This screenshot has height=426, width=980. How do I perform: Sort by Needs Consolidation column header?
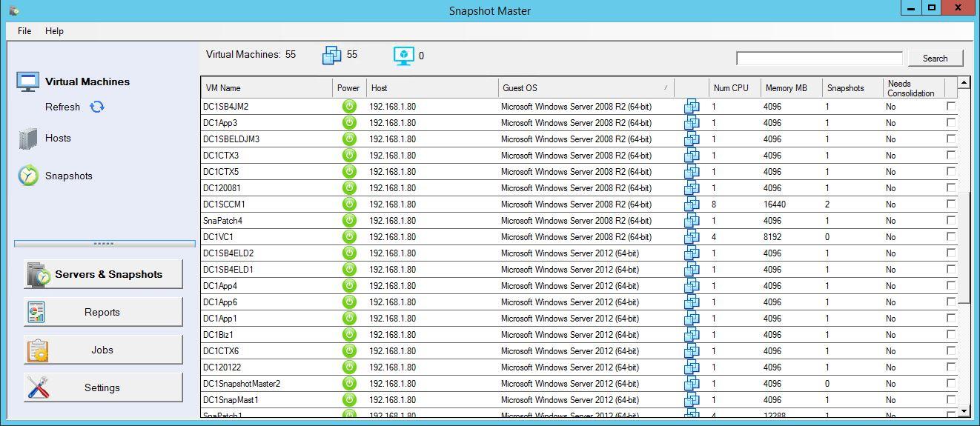pyautogui.click(x=914, y=88)
